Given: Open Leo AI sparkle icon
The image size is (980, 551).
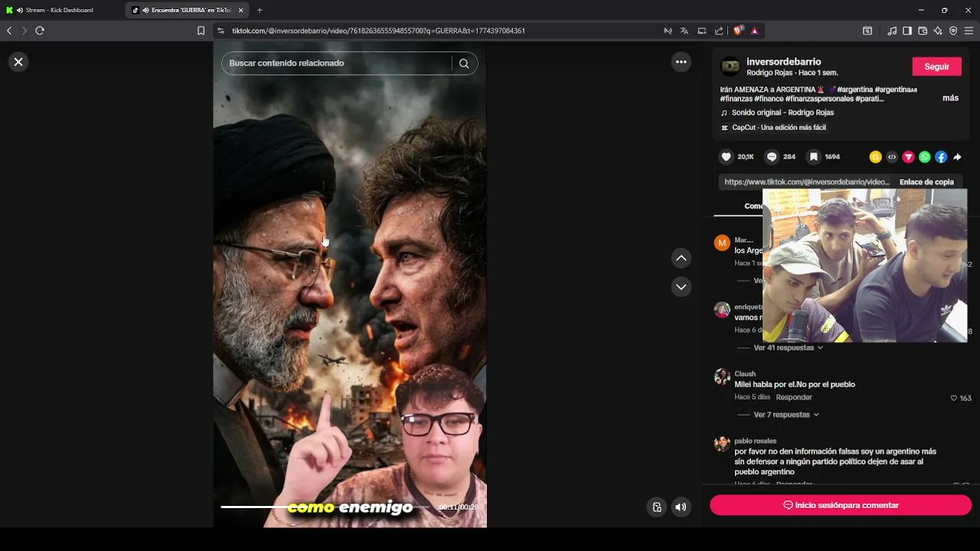Looking at the screenshot, I should click(938, 31).
